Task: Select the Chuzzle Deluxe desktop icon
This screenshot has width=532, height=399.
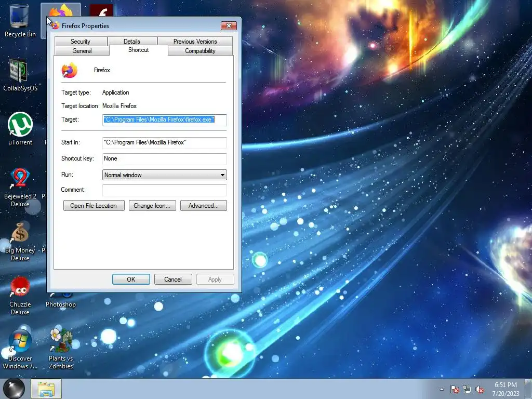Action: tap(20, 296)
